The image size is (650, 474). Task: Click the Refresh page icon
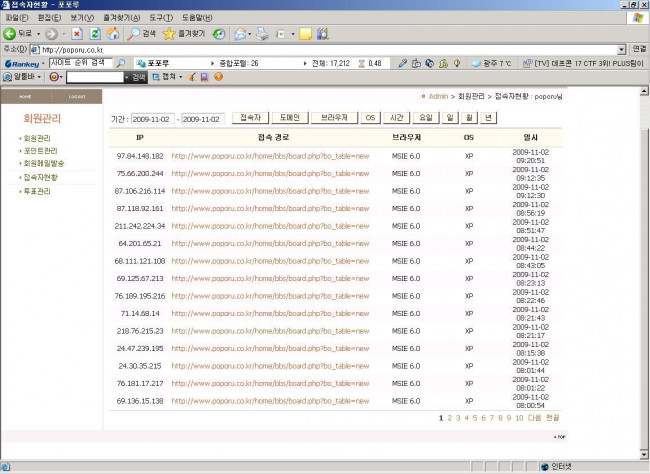point(93,33)
